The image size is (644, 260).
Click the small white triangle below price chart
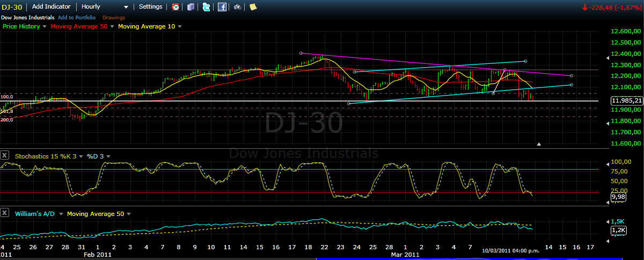539,144
